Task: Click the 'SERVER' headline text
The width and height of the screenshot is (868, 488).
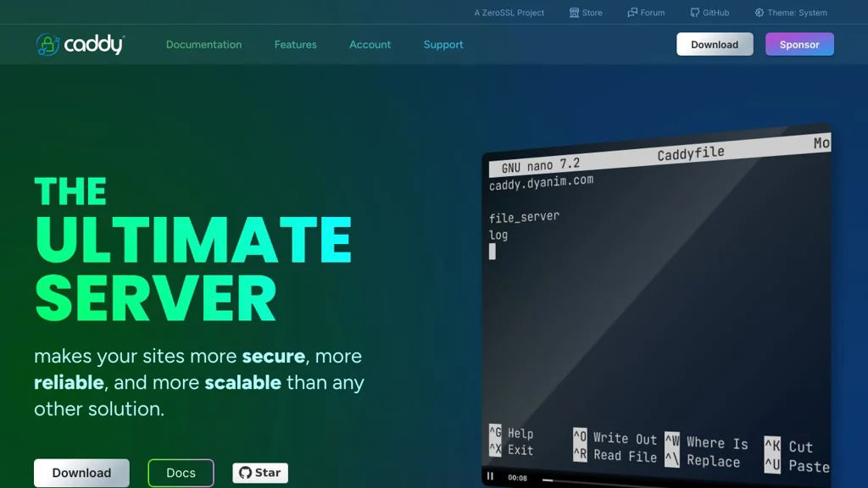Action: point(156,298)
